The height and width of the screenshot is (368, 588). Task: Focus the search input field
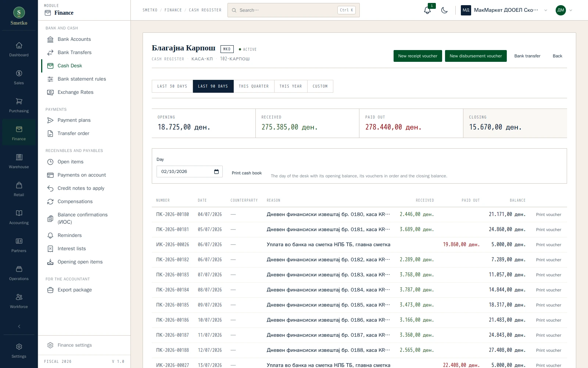294,10
